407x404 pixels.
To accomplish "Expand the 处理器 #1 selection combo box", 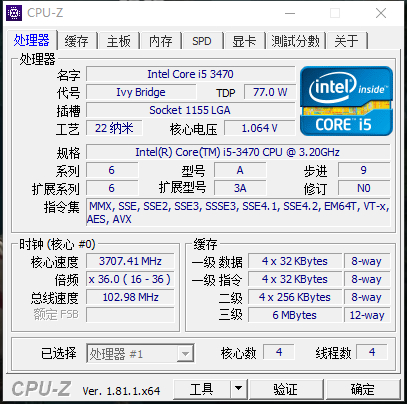I will pyautogui.click(x=140, y=353).
